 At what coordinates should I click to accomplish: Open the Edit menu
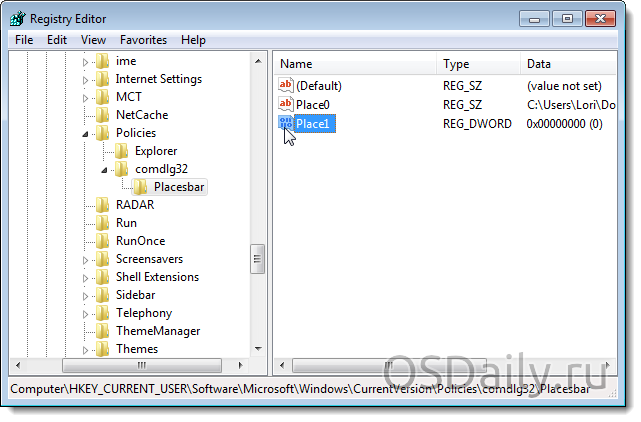pos(57,40)
